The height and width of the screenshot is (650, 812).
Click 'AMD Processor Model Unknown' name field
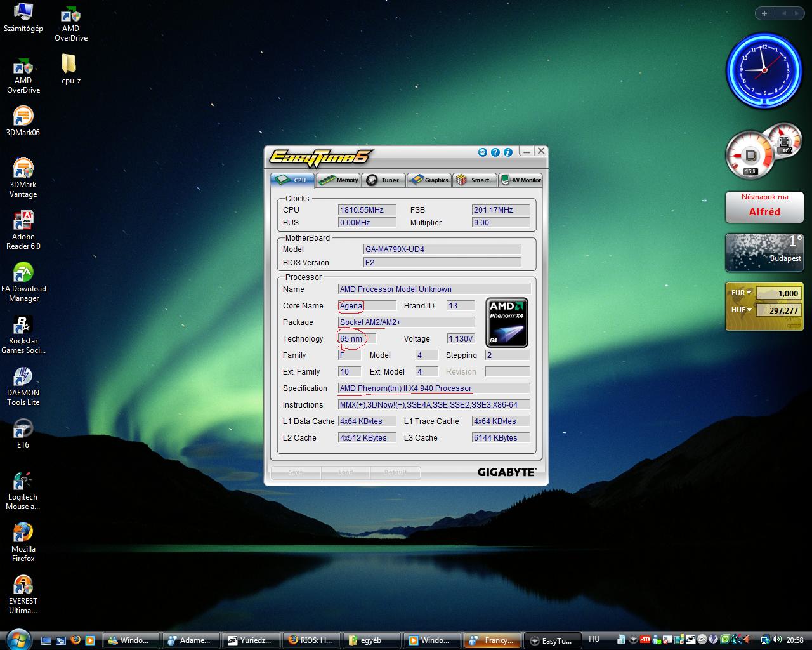coord(435,289)
